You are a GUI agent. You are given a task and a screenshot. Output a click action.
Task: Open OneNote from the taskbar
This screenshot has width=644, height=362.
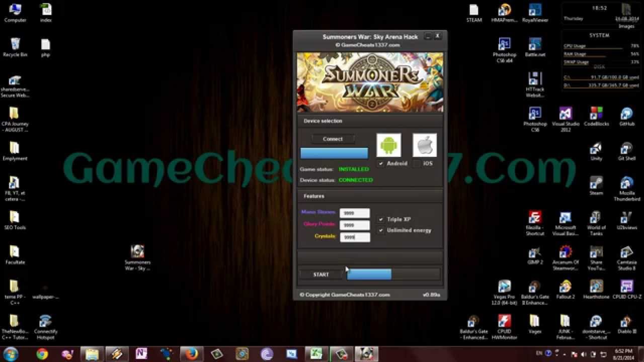point(141,354)
